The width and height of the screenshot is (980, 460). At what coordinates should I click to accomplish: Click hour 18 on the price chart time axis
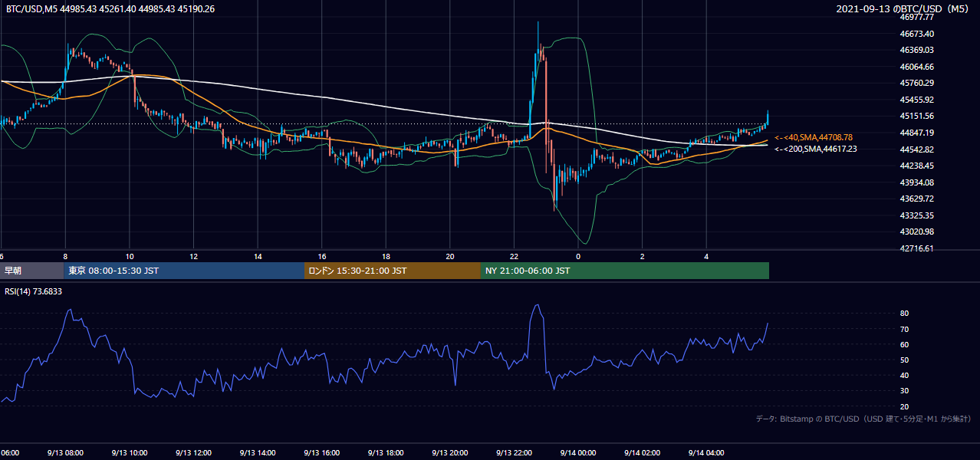pos(386,256)
